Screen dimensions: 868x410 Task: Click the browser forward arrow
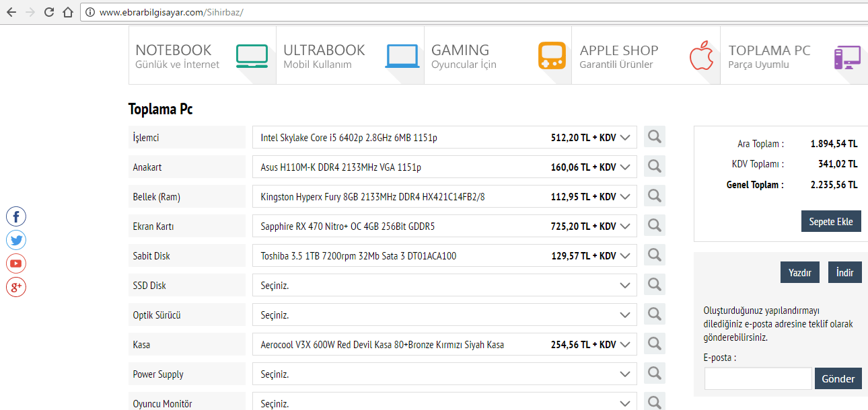30,12
